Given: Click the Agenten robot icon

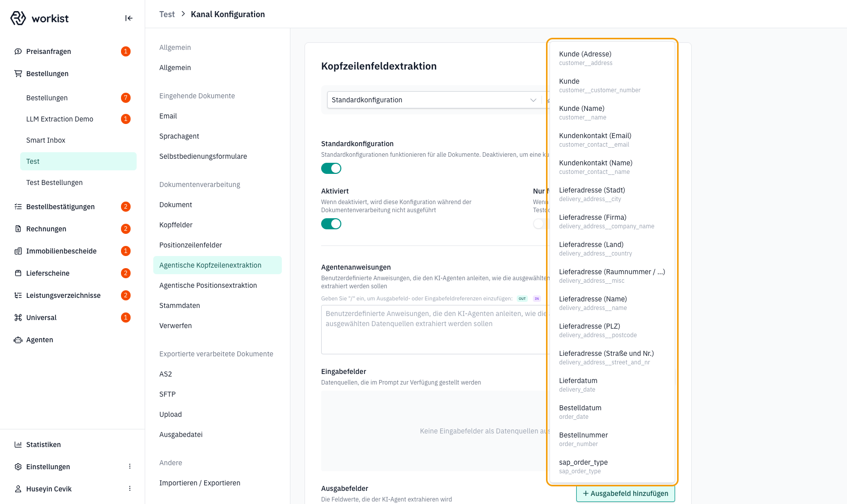Looking at the screenshot, I should tap(18, 340).
